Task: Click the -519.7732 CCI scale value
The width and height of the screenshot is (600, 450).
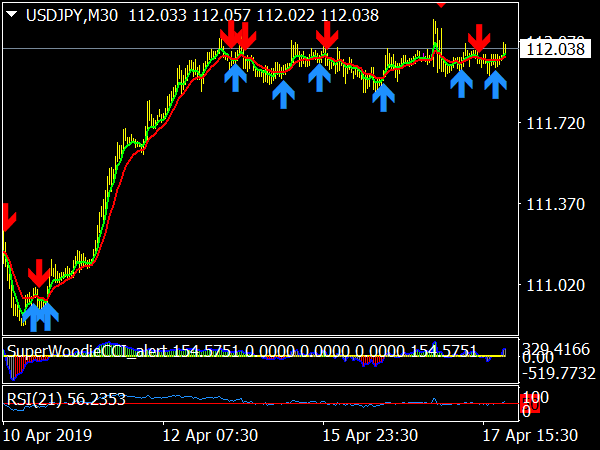Action: click(558, 373)
